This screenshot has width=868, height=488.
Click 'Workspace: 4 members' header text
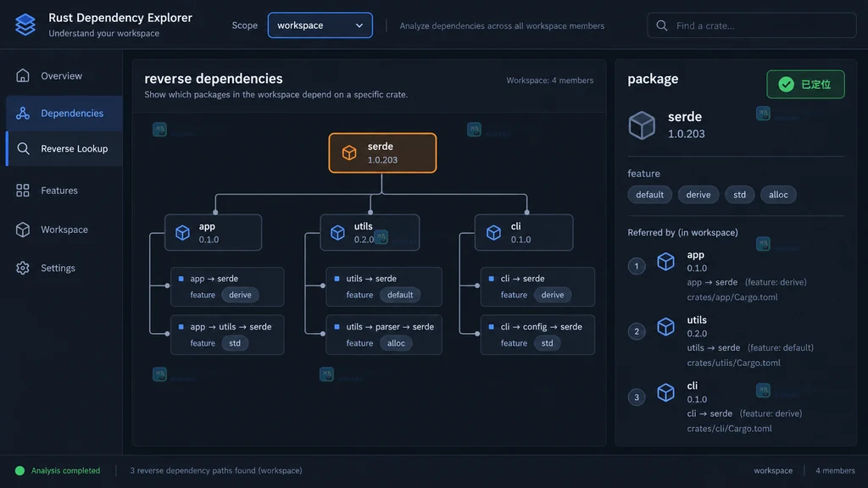coord(549,80)
